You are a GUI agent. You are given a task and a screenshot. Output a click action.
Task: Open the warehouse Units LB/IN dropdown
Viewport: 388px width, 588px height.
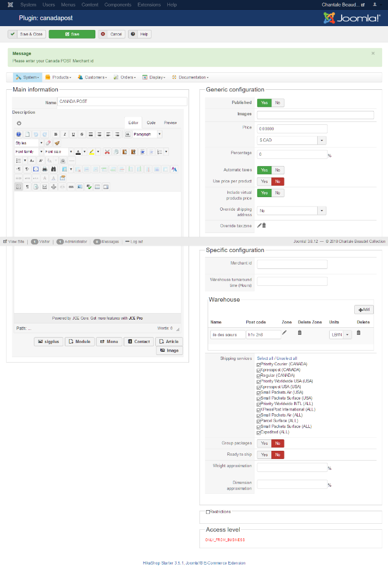[x=341, y=334]
